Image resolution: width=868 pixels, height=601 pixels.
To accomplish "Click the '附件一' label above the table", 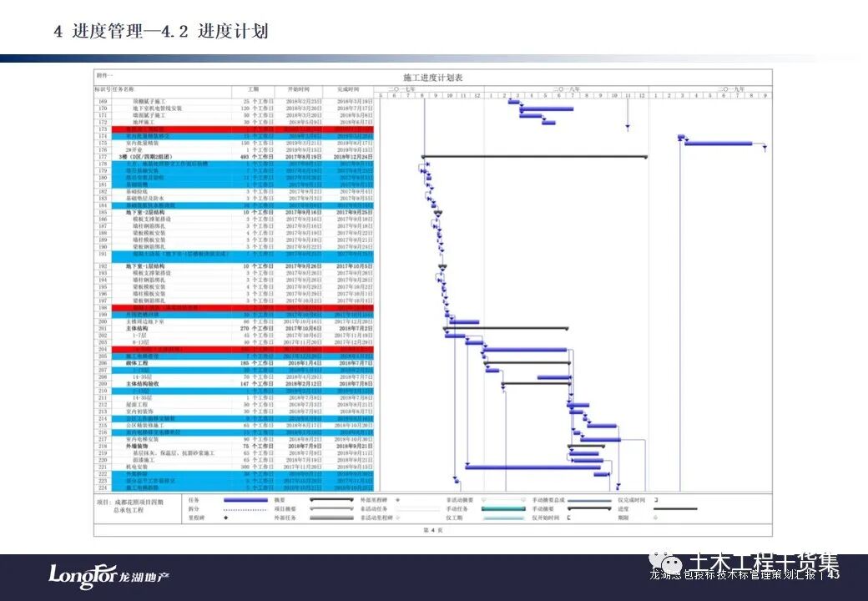I will point(104,75).
